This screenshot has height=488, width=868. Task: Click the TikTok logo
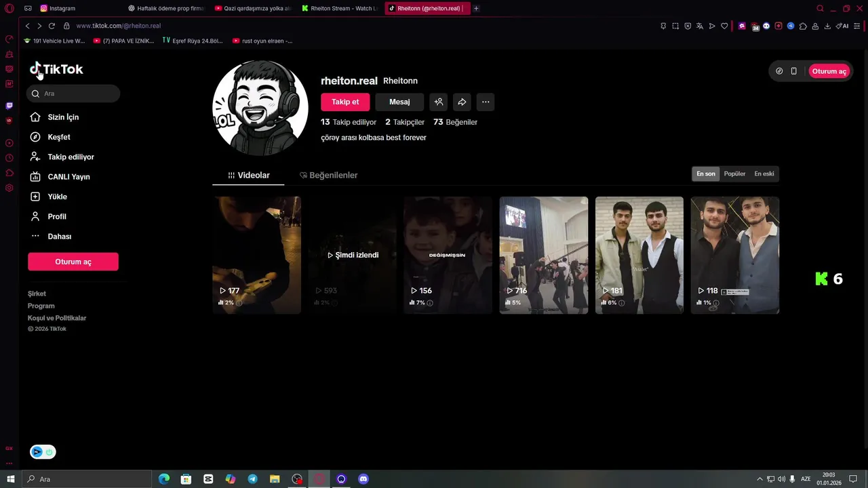pyautogui.click(x=56, y=69)
